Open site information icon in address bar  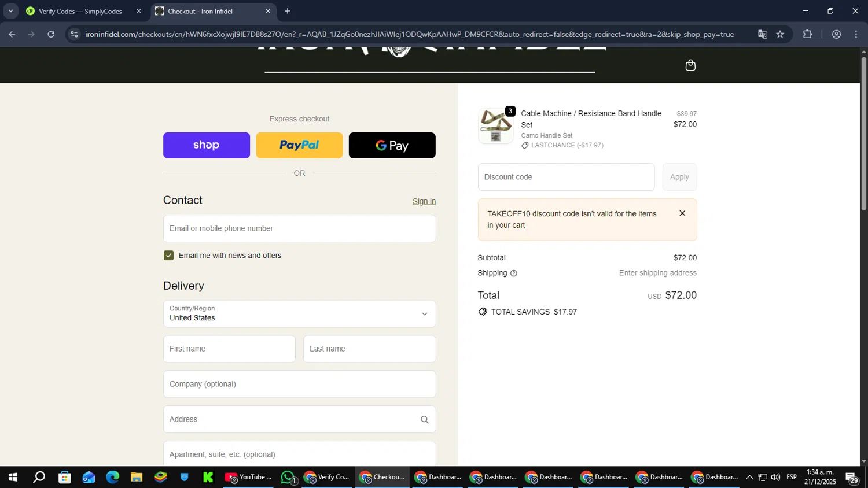click(74, 34)
